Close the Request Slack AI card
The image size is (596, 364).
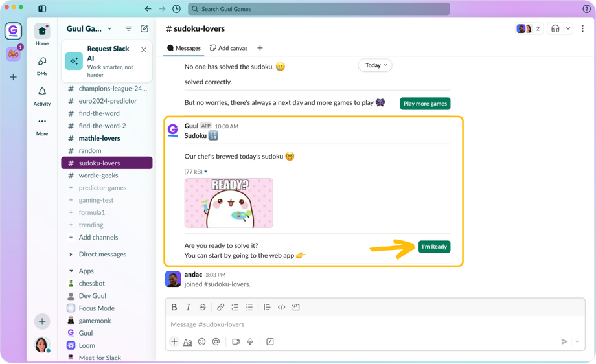coord(144,49)
